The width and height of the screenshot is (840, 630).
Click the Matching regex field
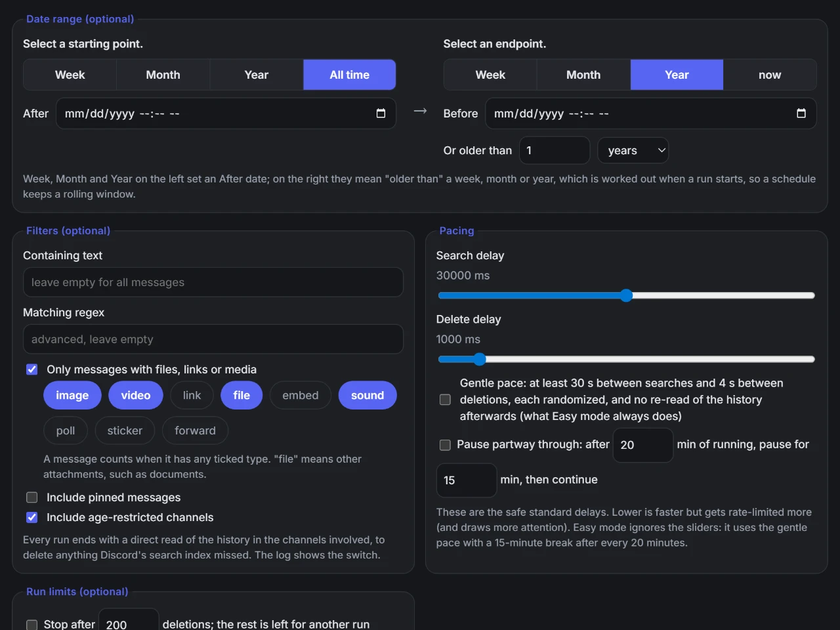213,339
